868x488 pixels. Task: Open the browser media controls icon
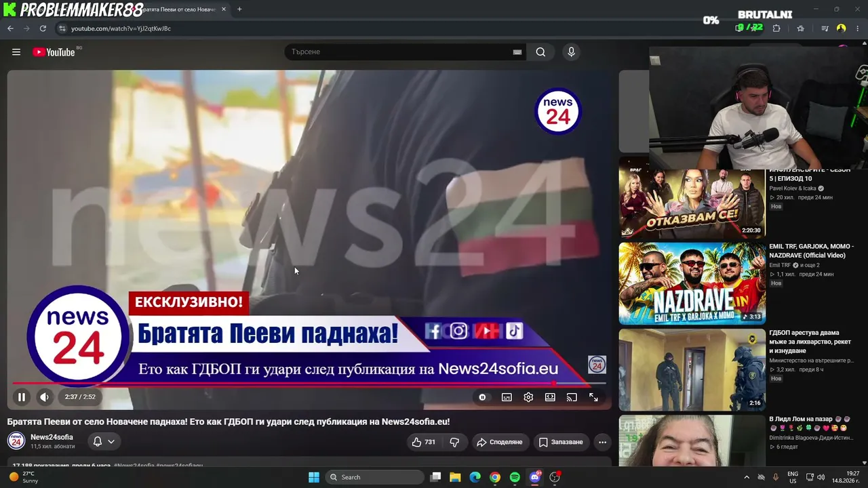click(825, 28)
